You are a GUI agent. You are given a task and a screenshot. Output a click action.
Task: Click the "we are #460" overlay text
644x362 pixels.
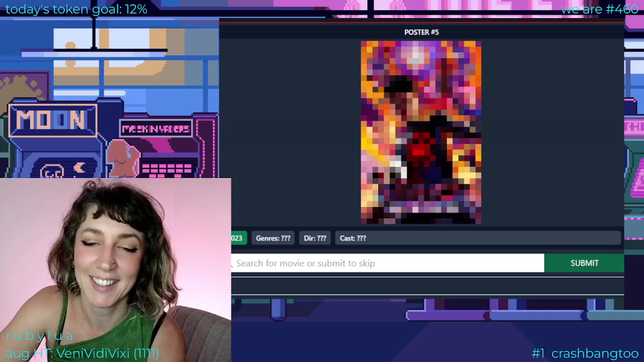click(x=599, y=9)
